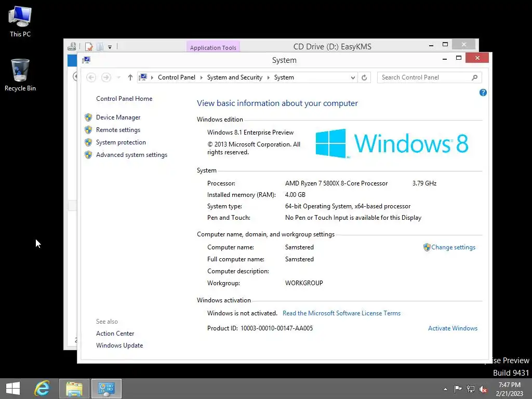Click the network tray icon

pos(471,389)
